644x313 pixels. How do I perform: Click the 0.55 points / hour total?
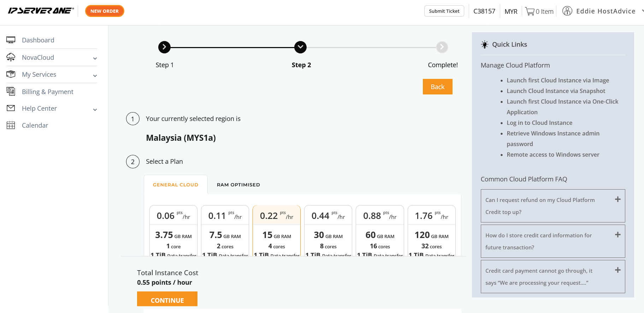(165, 282)
